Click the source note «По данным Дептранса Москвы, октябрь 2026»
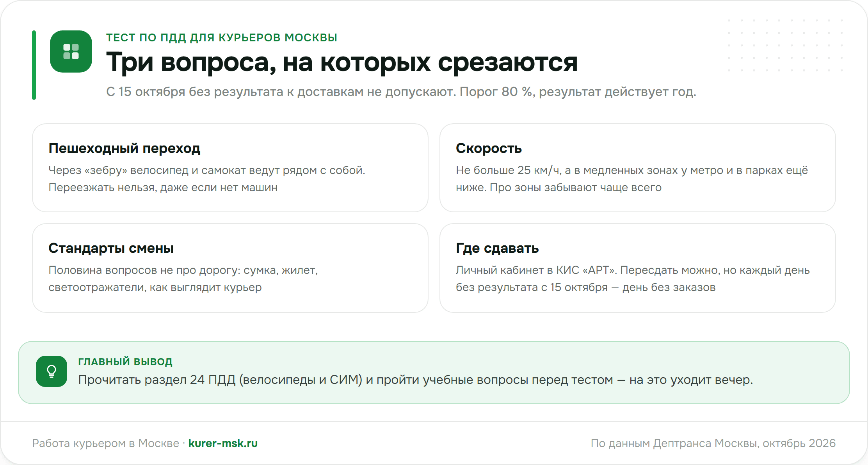This screenshot has width=868, height=465. pos(713,443)
